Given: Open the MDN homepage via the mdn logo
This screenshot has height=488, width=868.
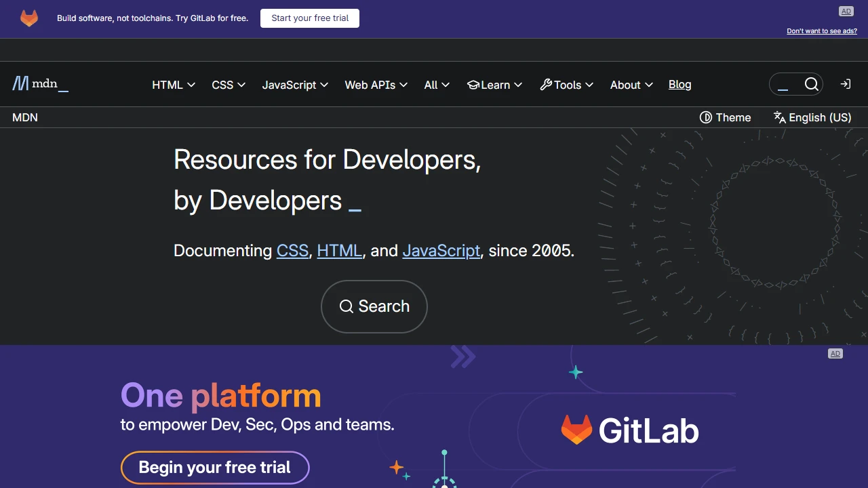Looking at the screenshot, I should point(40,83).
